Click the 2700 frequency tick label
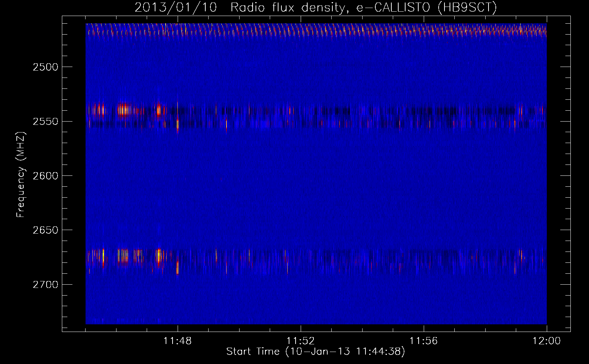The image size is (589, 364). 46,285
